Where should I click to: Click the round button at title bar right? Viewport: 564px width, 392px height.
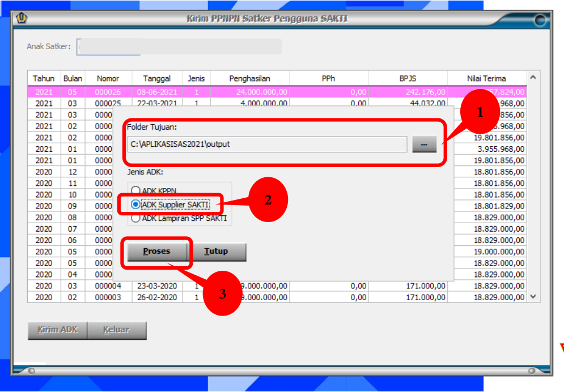[x=540, y=20]
